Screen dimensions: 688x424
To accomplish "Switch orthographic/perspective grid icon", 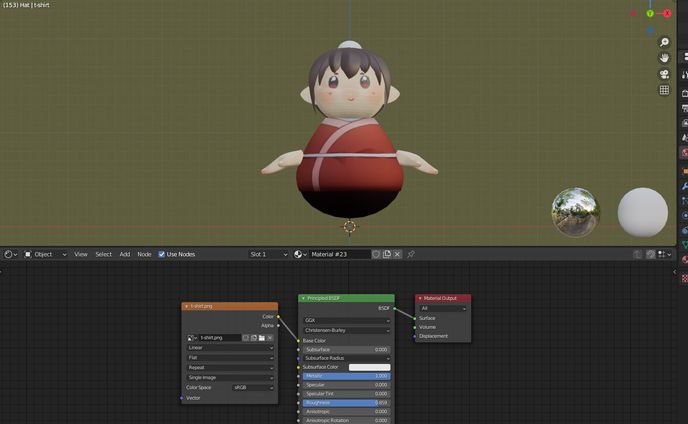I will pyautogui.click(x=664, y=91).
